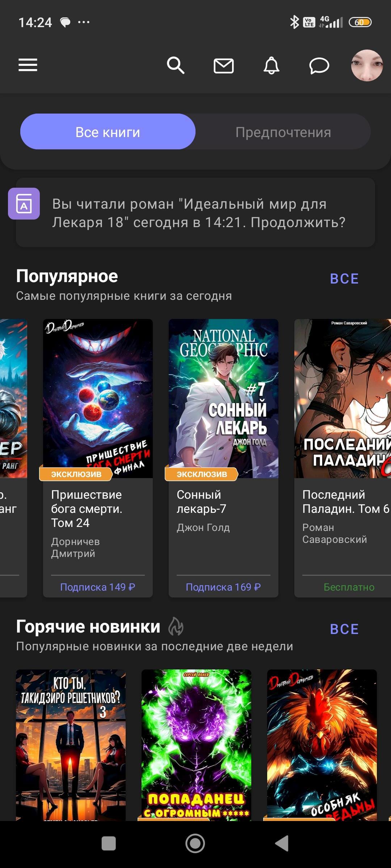391x868 pixels.
Task: Tap the purple reading history icon
Action: point(24,204)
